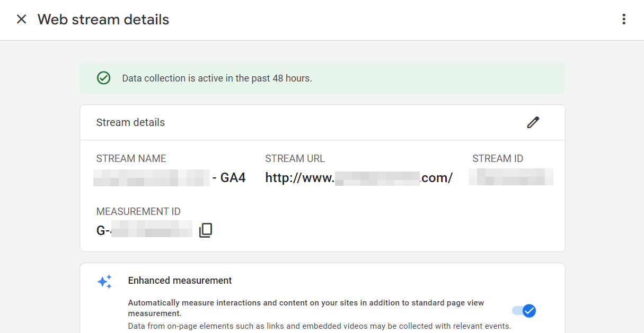
Task: Select the Stream ID value
Action: pyautogui.click(x=510, y=177)
